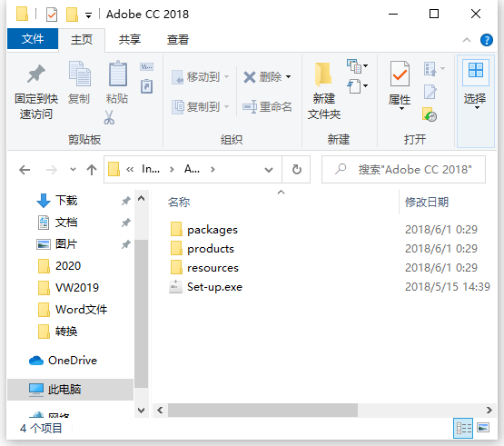Click the horizontal scrollbar thumb
This screenshot has width=504, height=446.
click(262, 410)
